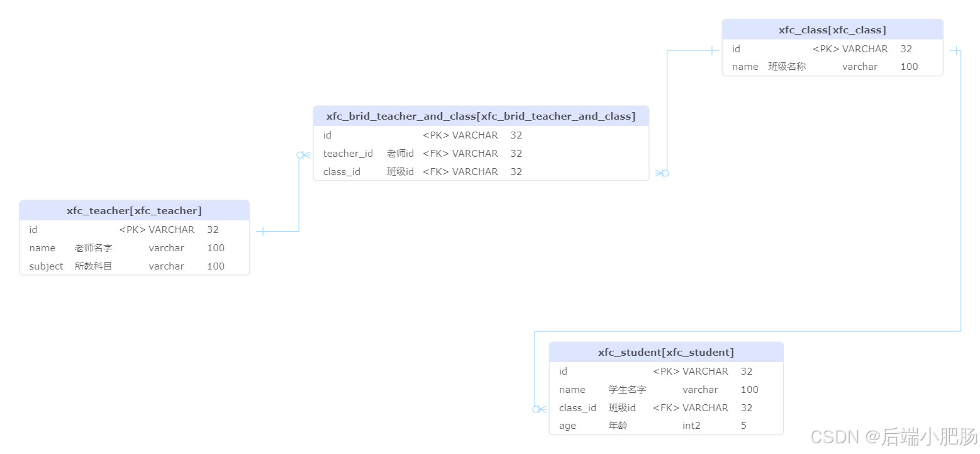The width and height of the screenshot is (980, 454).
Task: Click the one-marker right of xfc_class table
Action: tap(955, 50)
